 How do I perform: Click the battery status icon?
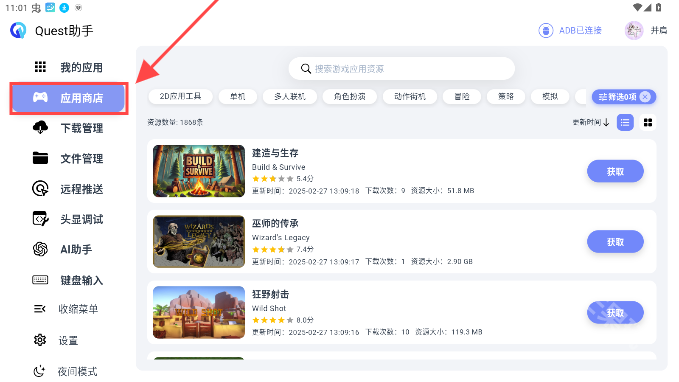[x=659, y=7]
